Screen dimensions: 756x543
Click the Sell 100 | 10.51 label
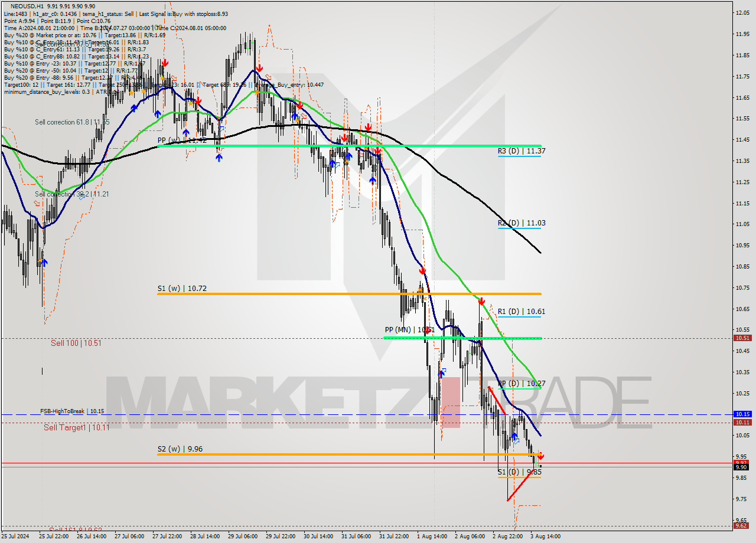[x=76, y=343]
